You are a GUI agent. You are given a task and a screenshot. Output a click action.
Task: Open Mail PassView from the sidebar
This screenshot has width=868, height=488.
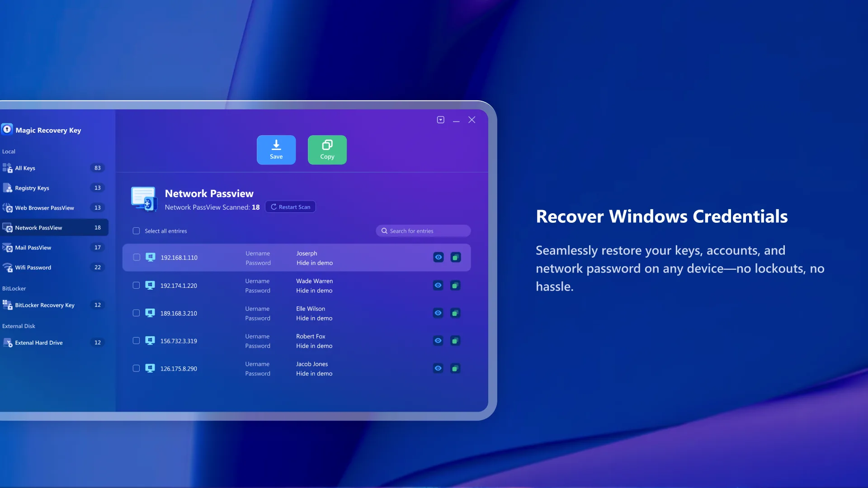(x=33, y=248)
